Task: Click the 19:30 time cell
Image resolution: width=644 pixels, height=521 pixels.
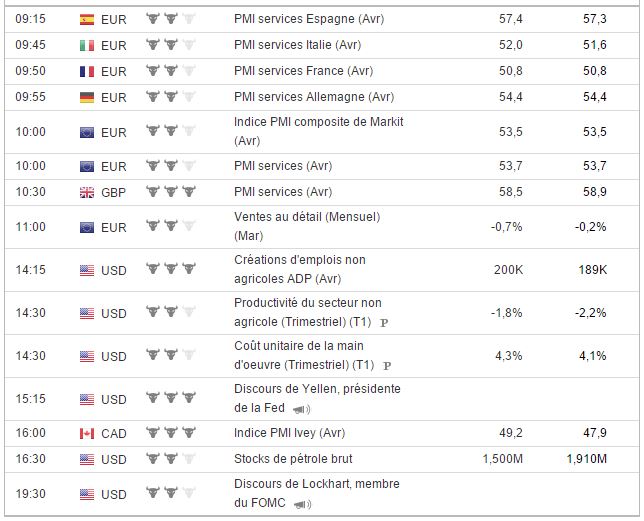Action: [x=30, y=493]
